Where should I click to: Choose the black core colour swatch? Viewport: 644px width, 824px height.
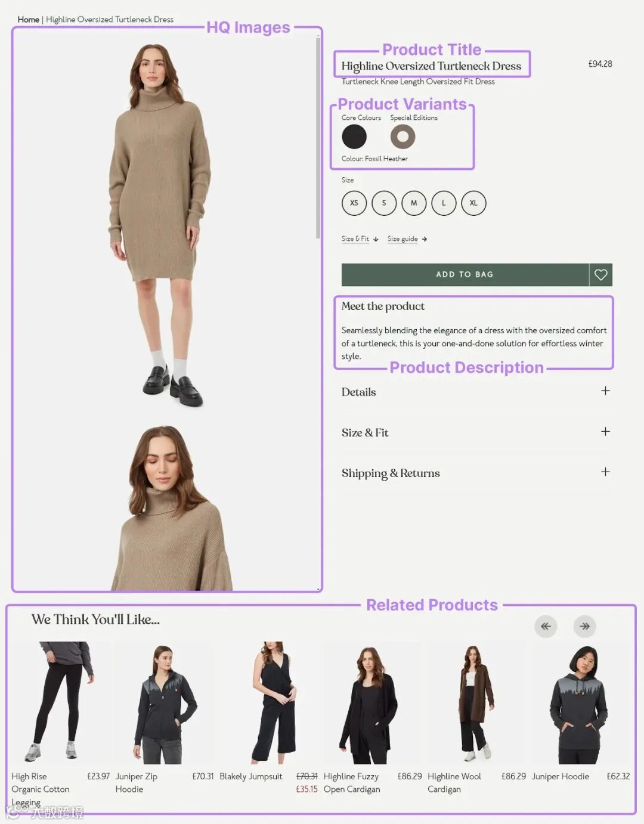tap(354, 137)
